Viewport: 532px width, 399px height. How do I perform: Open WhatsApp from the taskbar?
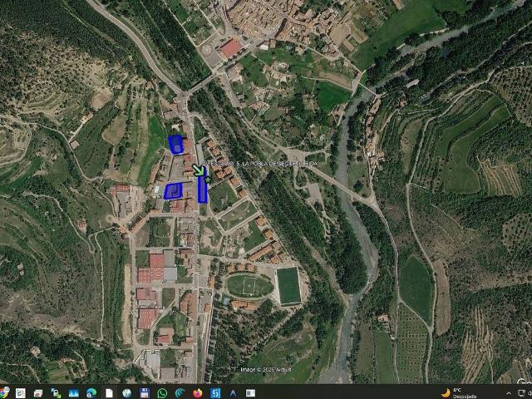pyautogui.click(x=162, y=393)
